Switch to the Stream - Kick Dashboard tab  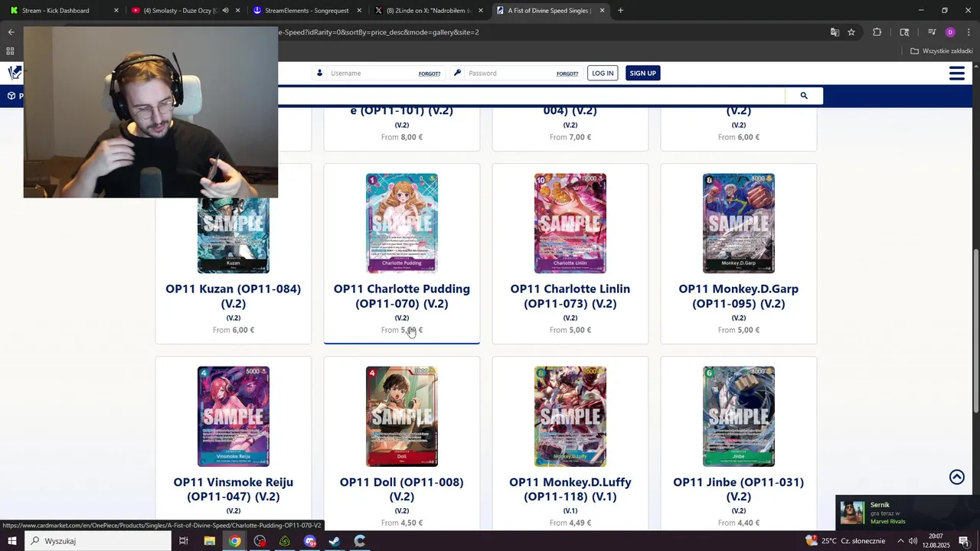pos(63,11)
